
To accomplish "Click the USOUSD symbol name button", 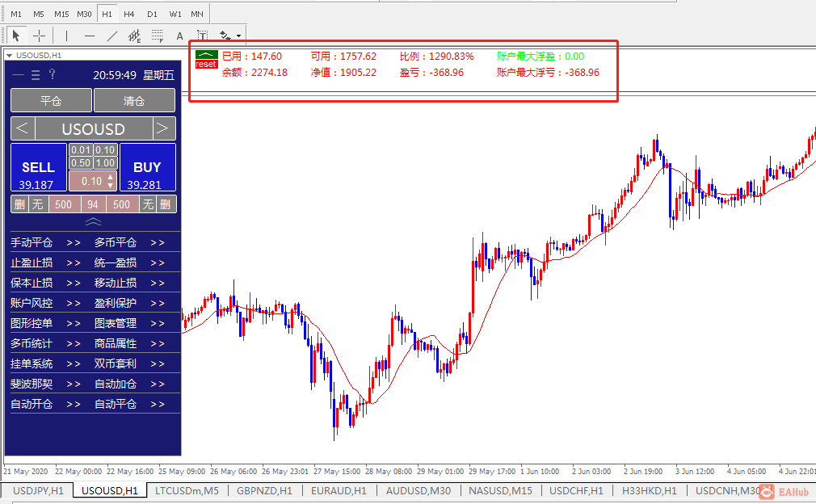I will (94, 128).
